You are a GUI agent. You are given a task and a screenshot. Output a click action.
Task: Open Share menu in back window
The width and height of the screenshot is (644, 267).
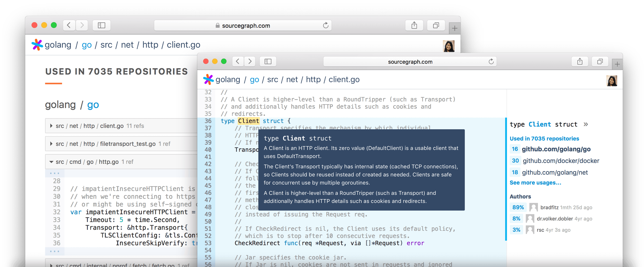coord(414,25)
